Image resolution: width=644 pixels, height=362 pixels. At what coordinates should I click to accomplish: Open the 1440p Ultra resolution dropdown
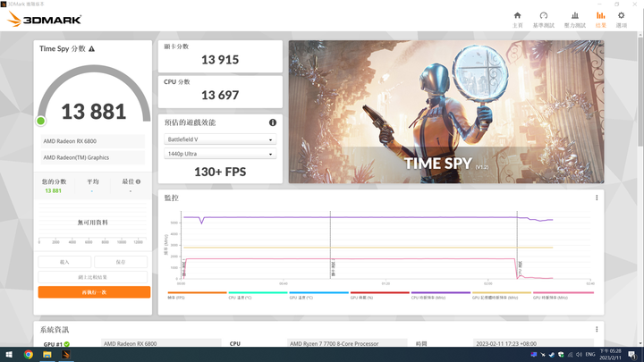[220, 154]
